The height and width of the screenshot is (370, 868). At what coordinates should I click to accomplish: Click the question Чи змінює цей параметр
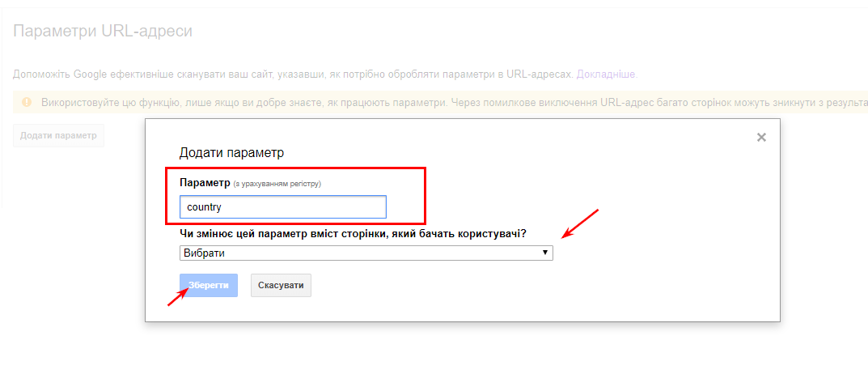click(x=353, y=234)
